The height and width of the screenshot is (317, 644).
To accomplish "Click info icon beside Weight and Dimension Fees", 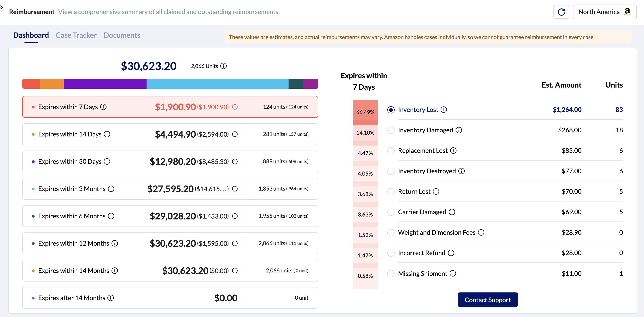I will click(x=481, y=233).
